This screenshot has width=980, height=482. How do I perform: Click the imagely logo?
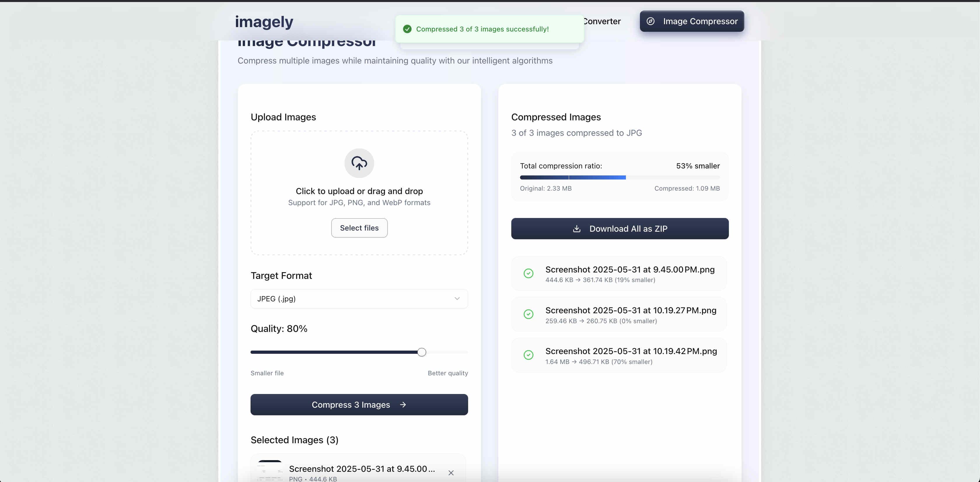[264, 22]
